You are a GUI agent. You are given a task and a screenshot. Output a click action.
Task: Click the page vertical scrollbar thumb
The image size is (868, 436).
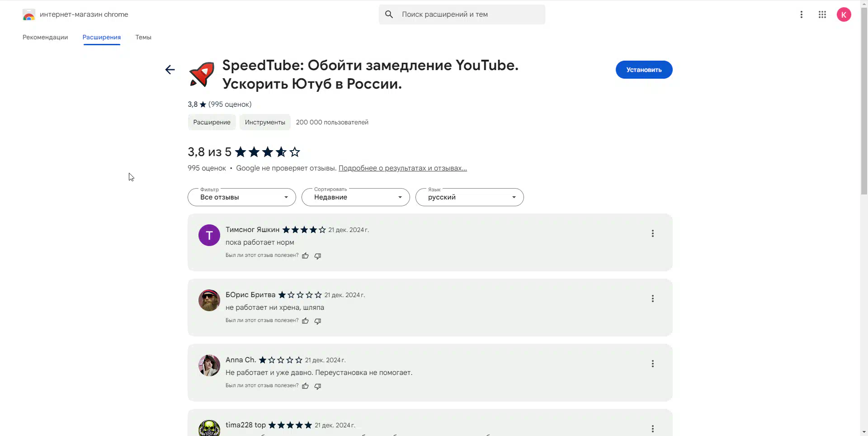click(x=864, y=101)
